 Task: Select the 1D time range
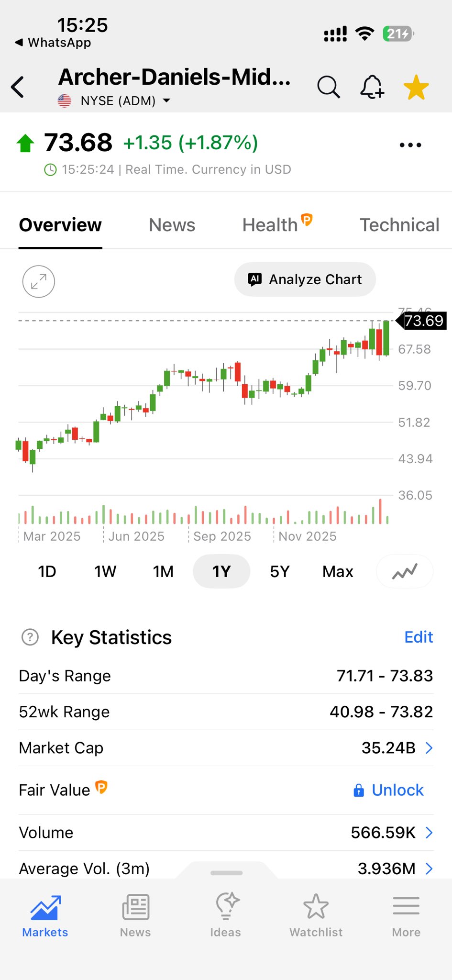click(47, 571)
